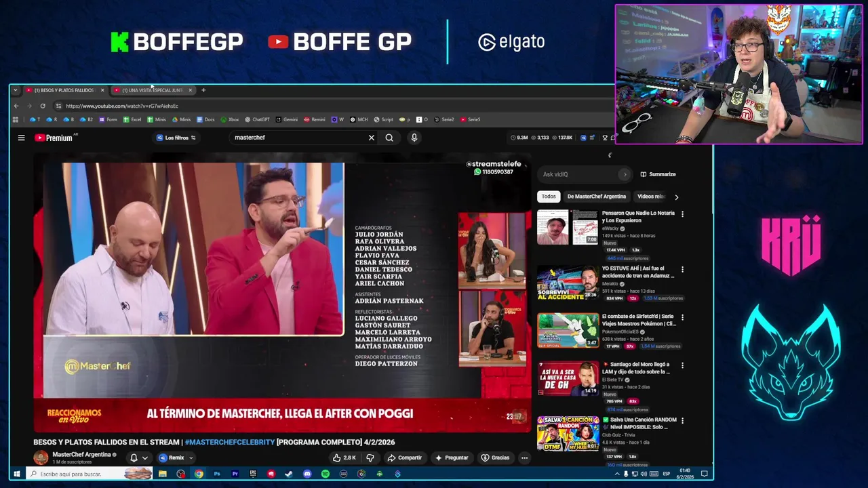
Task: Select the Todos filter chip
Action: point(549,197)
